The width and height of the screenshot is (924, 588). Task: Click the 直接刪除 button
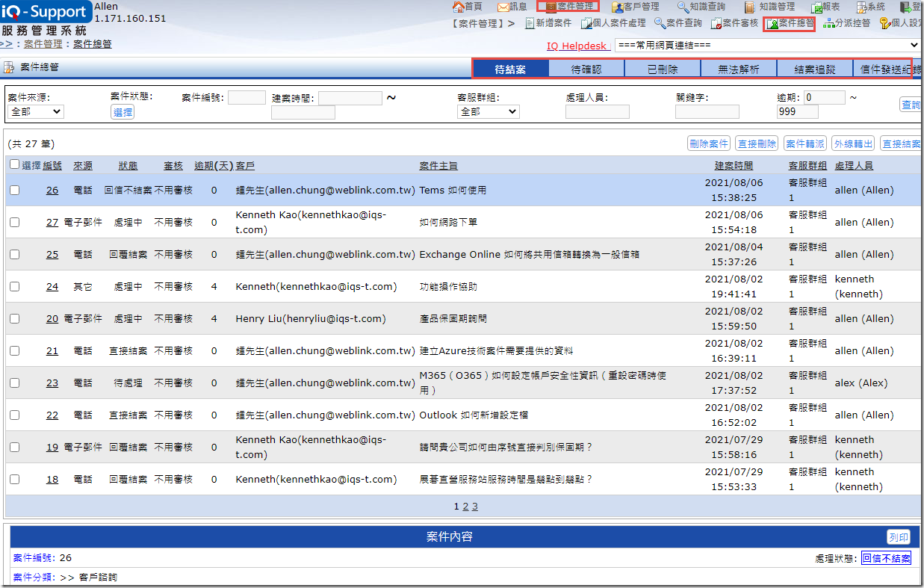(757, 143)
